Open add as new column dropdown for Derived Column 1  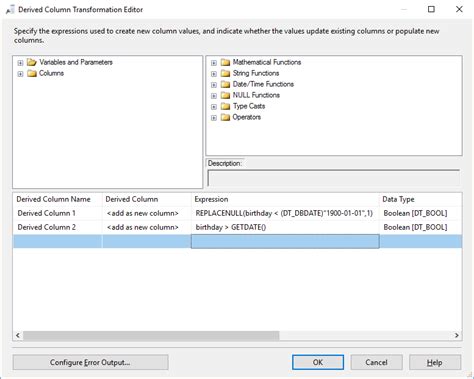(147, 213)
